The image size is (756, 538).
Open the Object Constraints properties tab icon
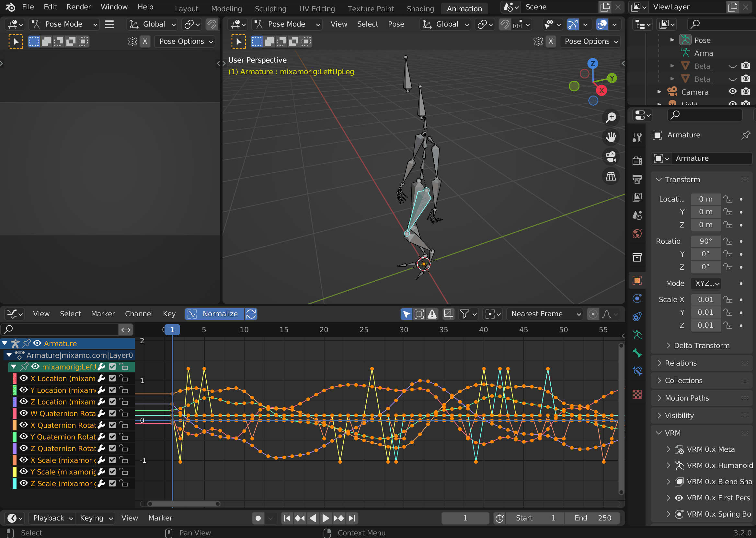click(637, 317)
